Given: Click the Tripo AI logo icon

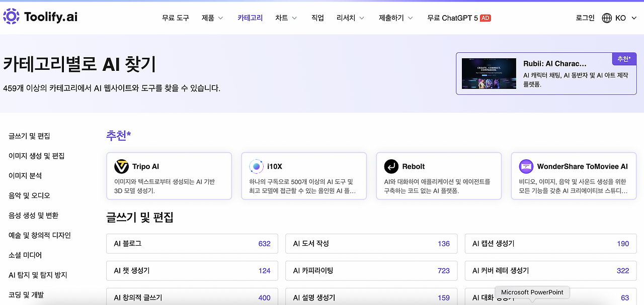Looking at the screenshot, I should pyautogui.click(x=121, y=166).
